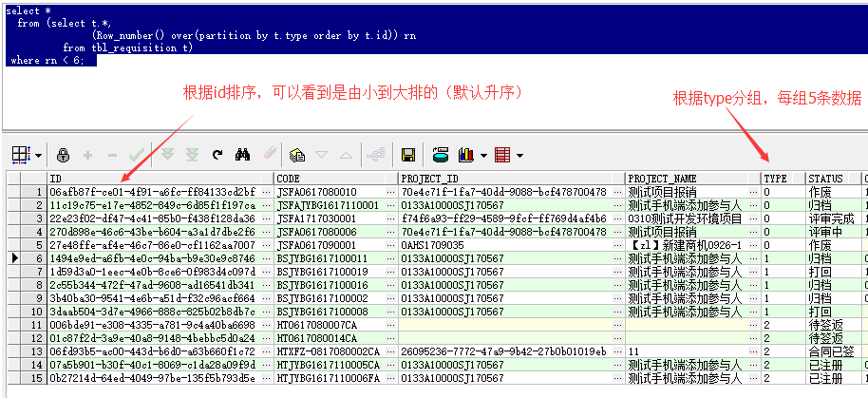This screenshot has width=868, height=398.
Task: Click the insert record plus icon
Action: click(88, 155)
